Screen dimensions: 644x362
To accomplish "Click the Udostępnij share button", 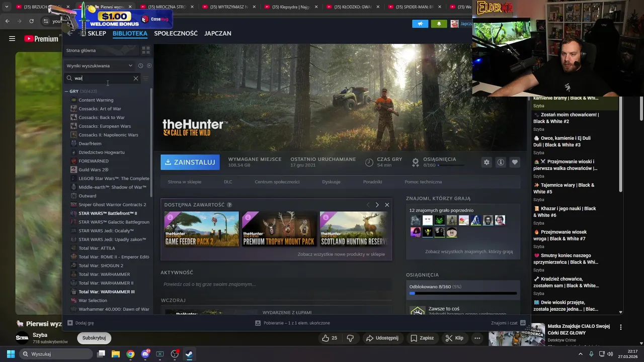I will [382, 338].
